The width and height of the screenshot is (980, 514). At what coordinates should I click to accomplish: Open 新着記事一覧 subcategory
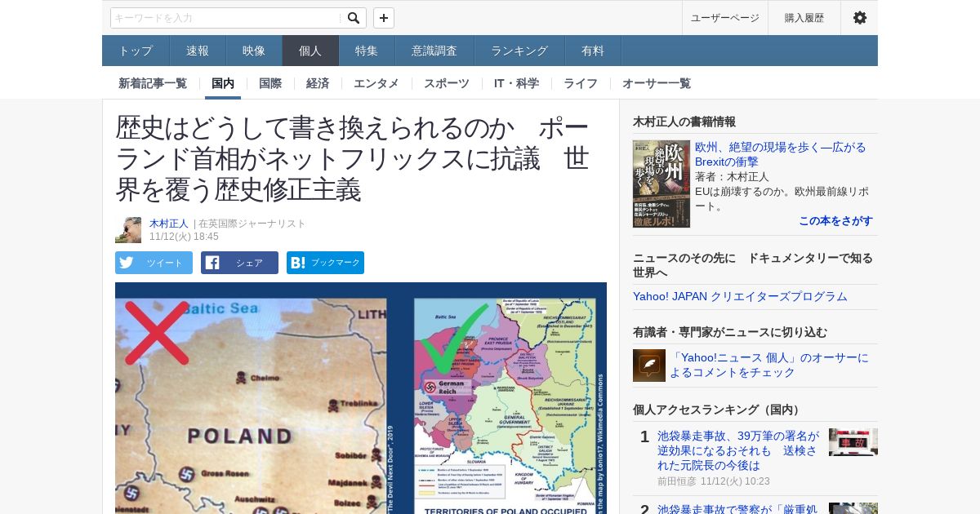[x=153, y=83]
